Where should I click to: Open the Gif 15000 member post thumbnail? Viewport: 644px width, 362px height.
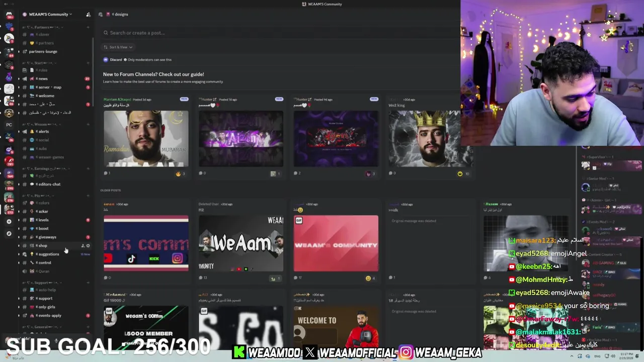(146, 327)
